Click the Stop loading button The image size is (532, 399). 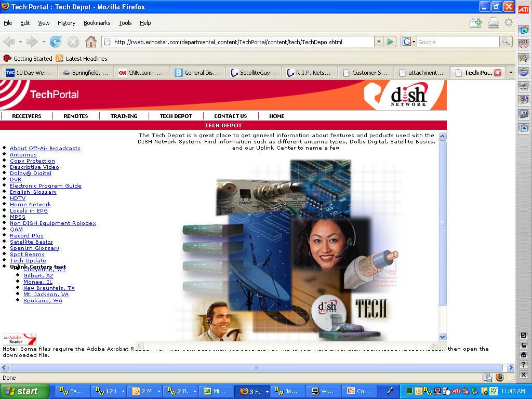pyautogui.click(x=73, y=42)
